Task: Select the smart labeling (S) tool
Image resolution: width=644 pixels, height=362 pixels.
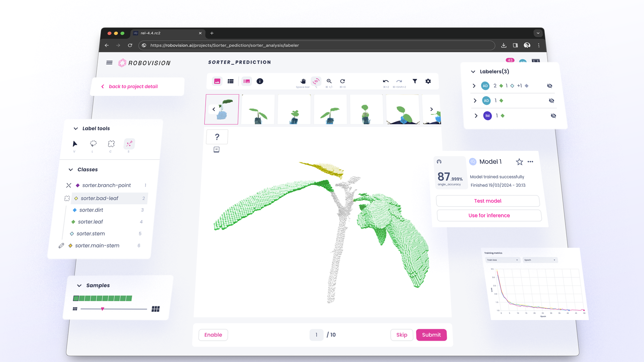Action: point(129,144)
